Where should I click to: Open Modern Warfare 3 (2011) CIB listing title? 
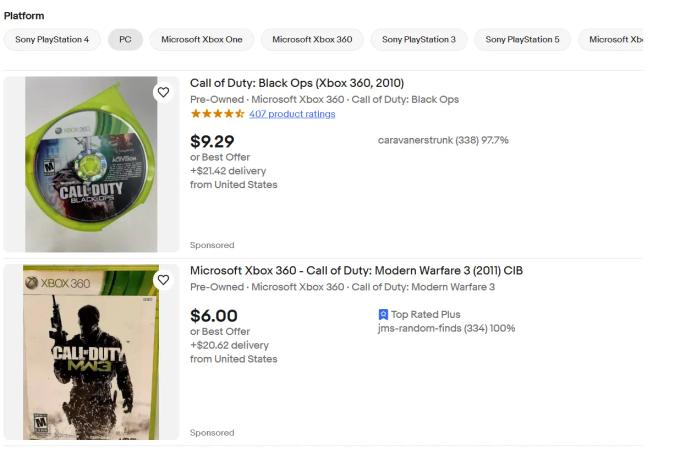tap(356, 271)
